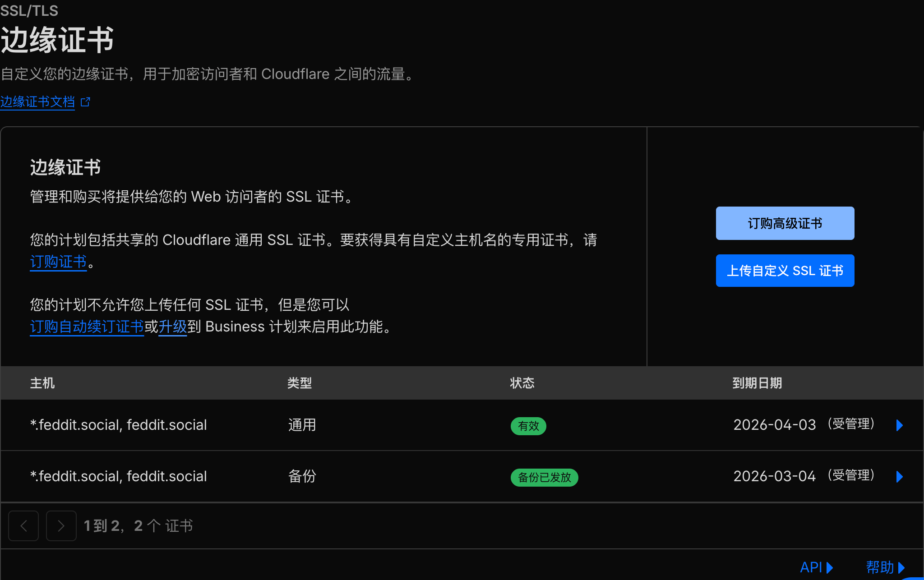The width and height of the screenshot is (924, 580).
Task: Open the 订购自动续订证书 link
Action: click(x=87, y=327)
